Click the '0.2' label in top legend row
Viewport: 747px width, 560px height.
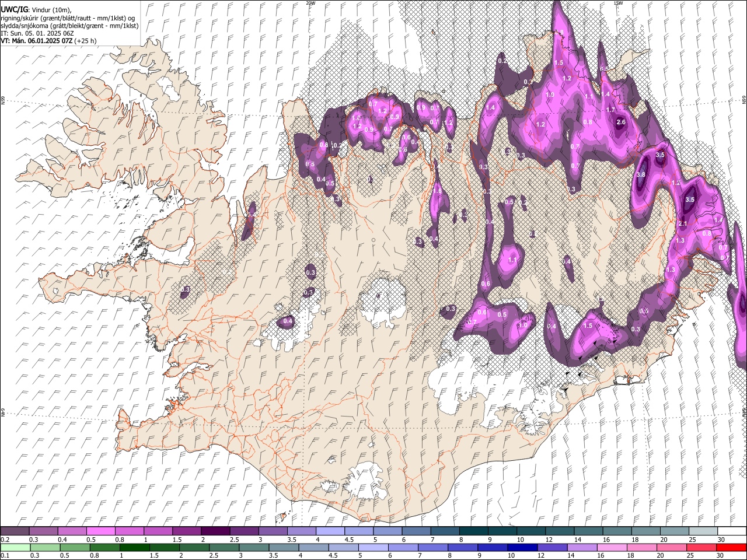[x=4, y=540]
